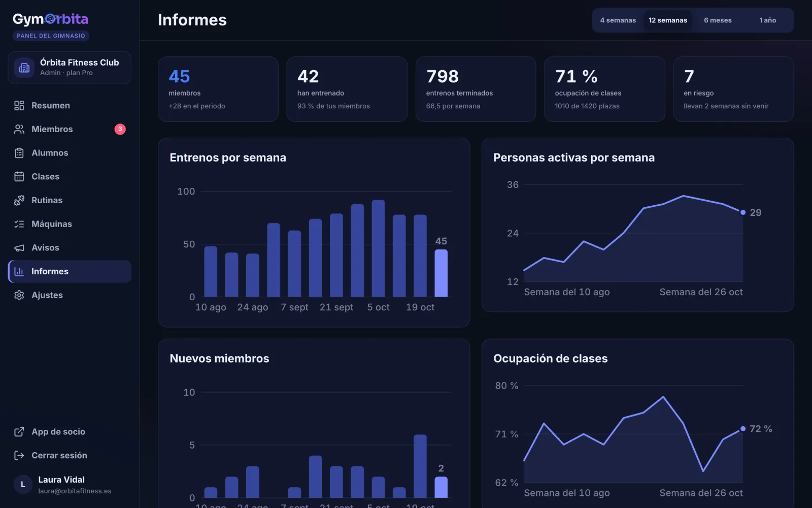
Task: Open the Ajustes page
Action: coord(70,295)
